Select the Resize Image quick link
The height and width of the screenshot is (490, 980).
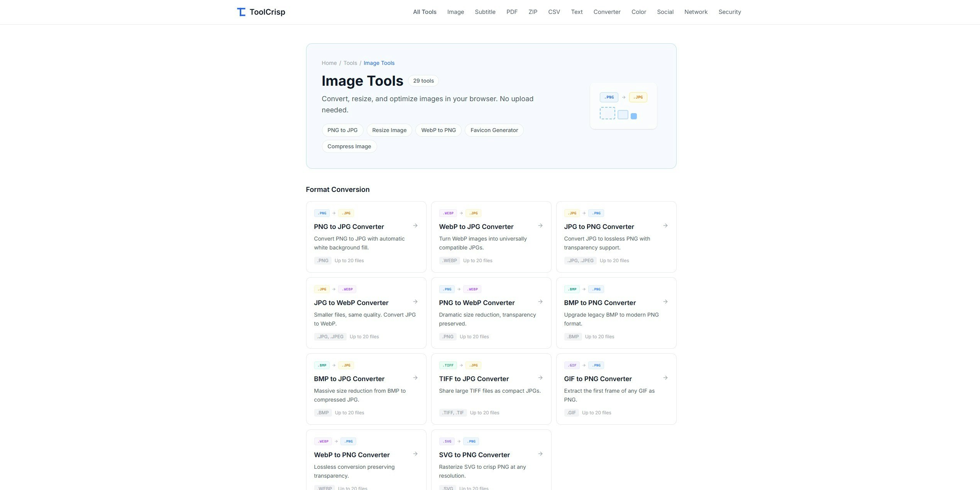click(x=389, y=130)
